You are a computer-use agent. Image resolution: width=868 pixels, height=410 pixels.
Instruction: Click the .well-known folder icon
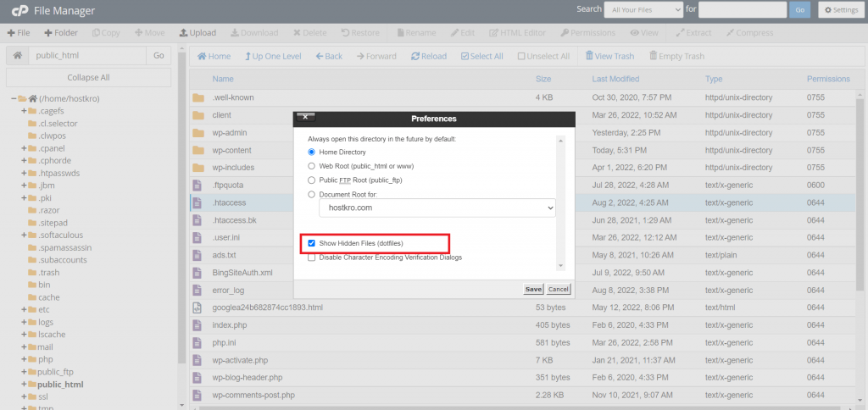pyautogui.click(x=198, y=98)
